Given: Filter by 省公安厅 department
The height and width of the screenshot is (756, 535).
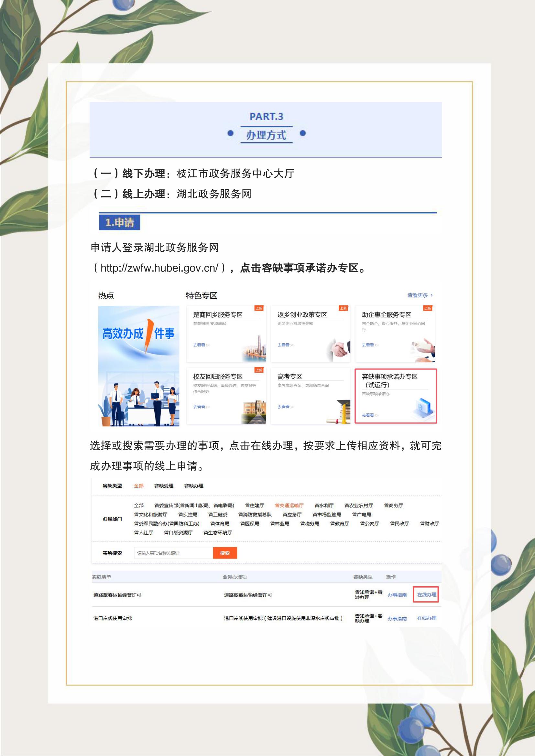Looking at the screenshot, I should click(369, 524).
